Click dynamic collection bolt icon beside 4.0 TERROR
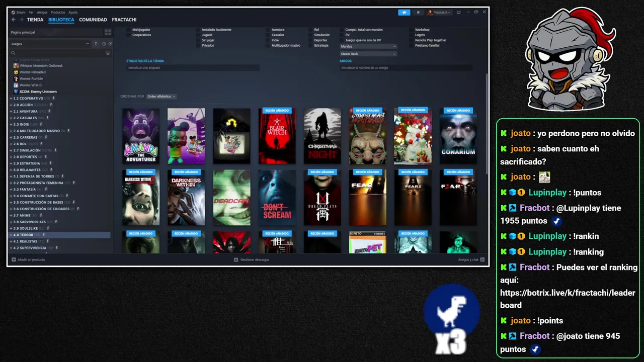This screenshot has width=644, height=362. (x=44, y=235)
